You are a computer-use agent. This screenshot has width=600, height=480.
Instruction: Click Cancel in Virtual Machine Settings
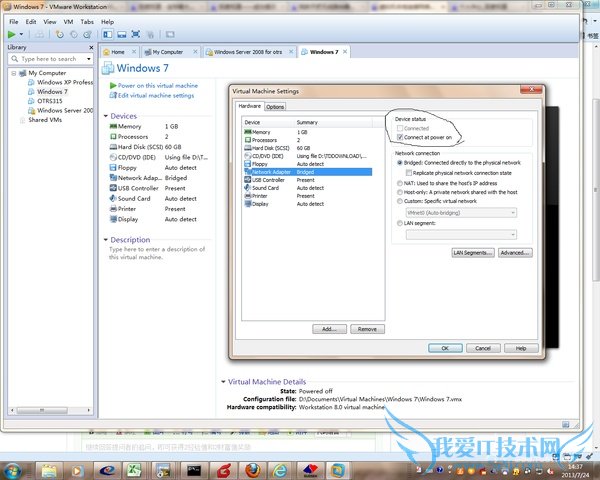[483, 348]
